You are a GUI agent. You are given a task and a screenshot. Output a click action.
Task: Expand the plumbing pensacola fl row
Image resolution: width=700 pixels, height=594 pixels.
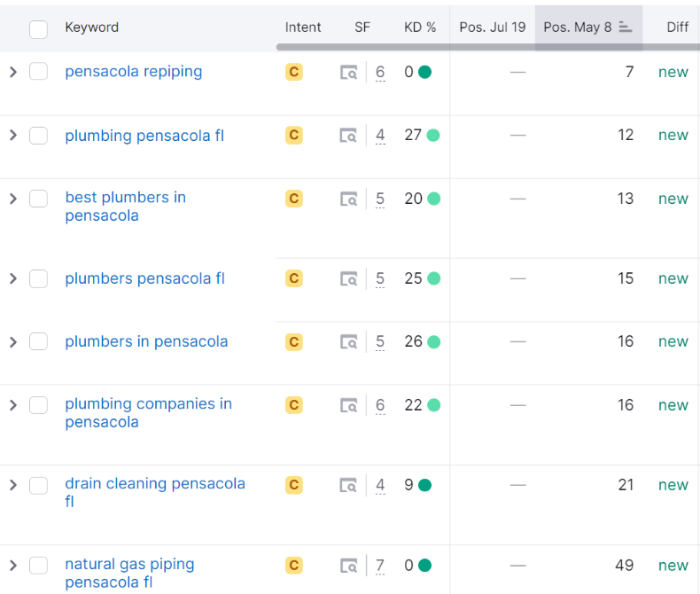click(x=12, y=136)
